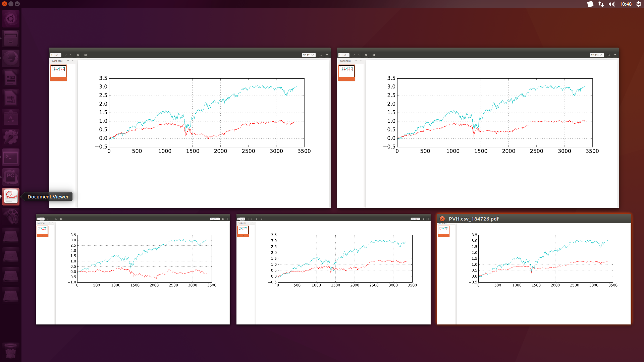Open Terminal from the launcher dock
Image resolution: width=644 pixels, height=362 pixels.
(x=11, y=157)
